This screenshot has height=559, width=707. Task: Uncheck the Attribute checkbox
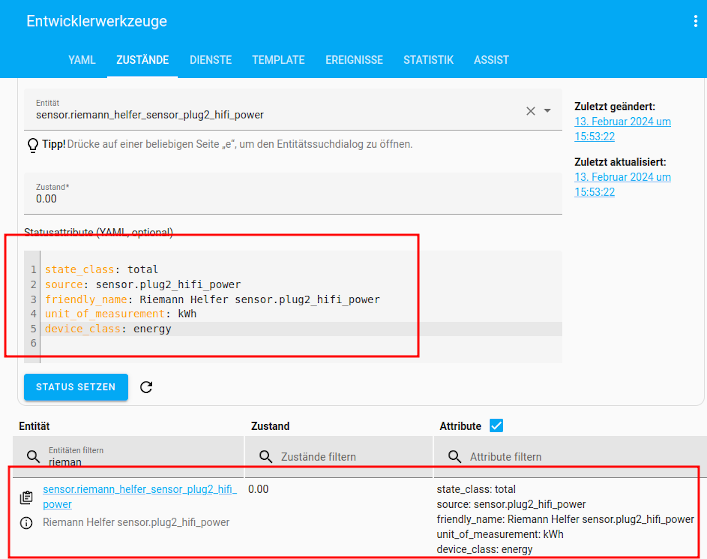[496, 426]
